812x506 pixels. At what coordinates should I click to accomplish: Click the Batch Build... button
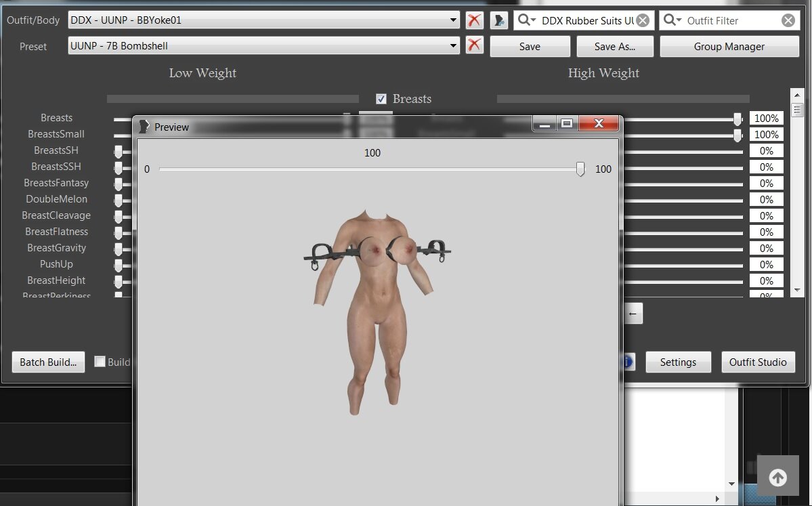pyautogui.click(x=48, y=362)
